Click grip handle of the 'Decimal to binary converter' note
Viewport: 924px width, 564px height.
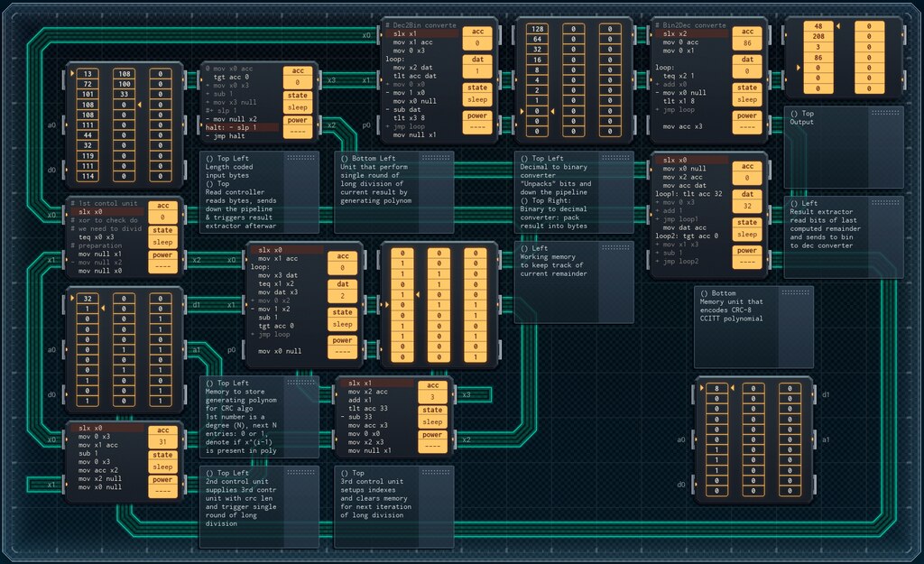[x=615, y=158]
